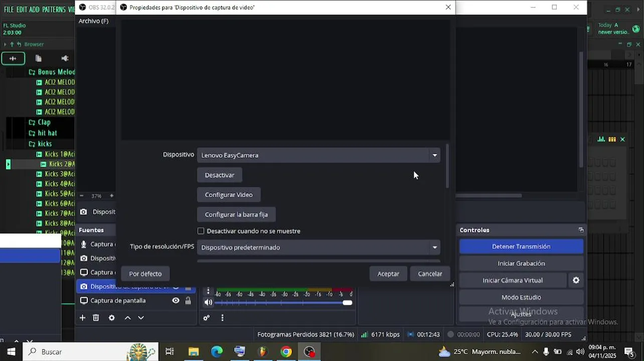This screenshot has width=644, height=361.
Task: Open Microsoft Edge from the taskbar
Action: click(x=217, y=352)
